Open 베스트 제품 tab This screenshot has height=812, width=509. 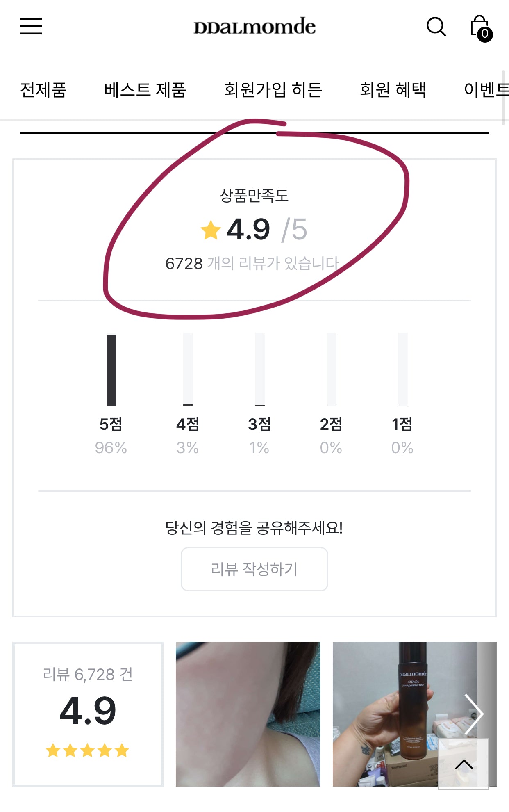[x=145, y=90]
